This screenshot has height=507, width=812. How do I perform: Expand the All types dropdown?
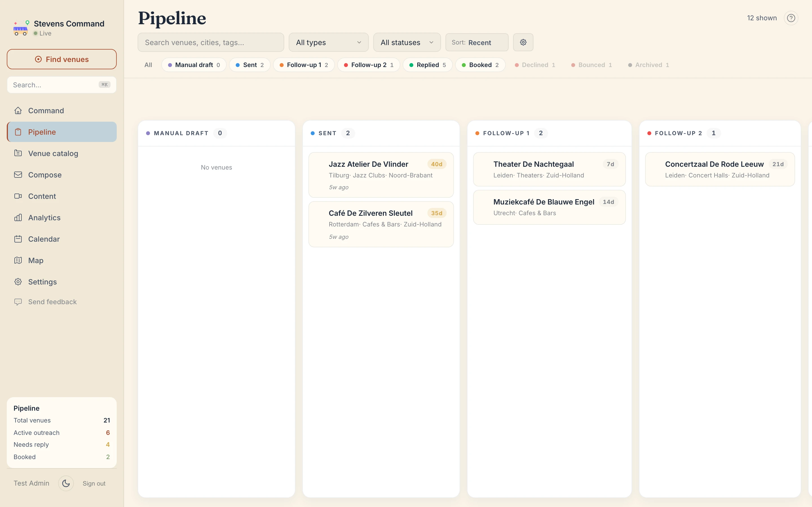coord(328,43)
